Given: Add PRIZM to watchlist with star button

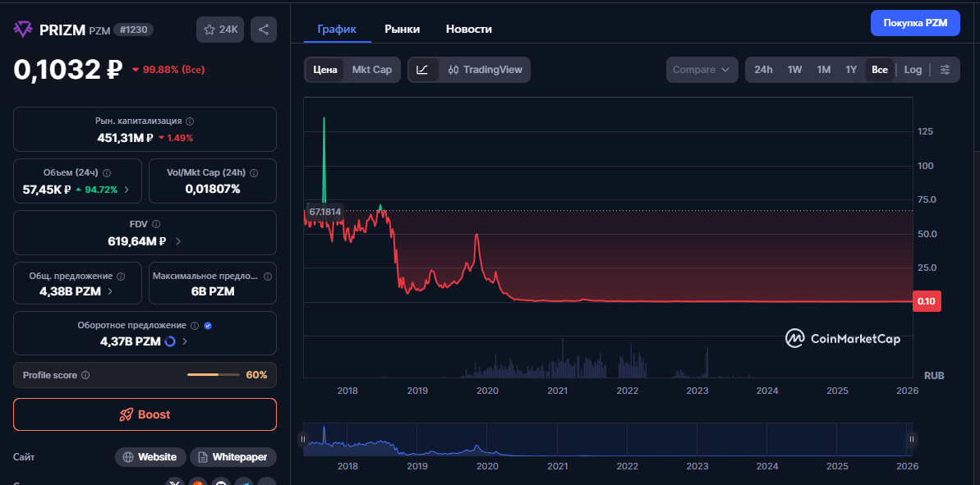Looking at the screenshot, I should [x=220, y=30].
